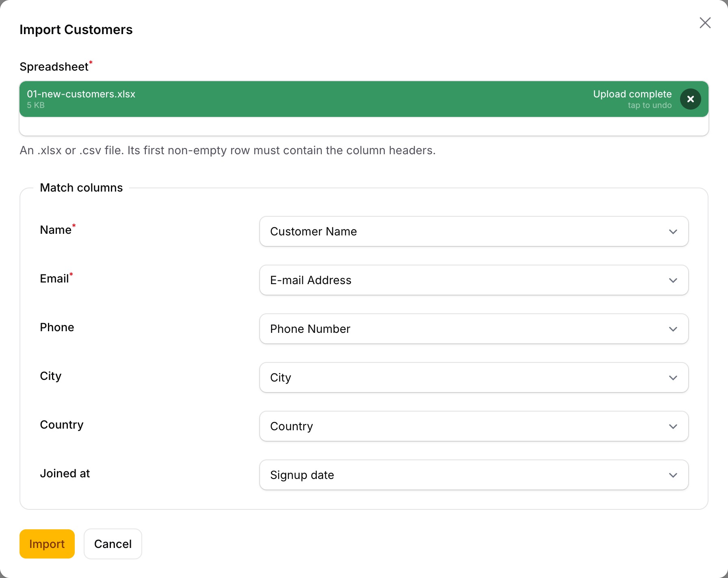Screen dimensions: 728x578
Task: Click the 01-new-customers.xlsx file name
Action: [x=81, y=94]
